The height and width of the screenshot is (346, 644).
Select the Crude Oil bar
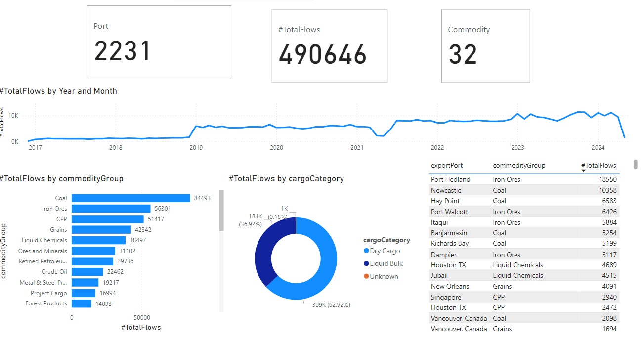tap(87, 272)
